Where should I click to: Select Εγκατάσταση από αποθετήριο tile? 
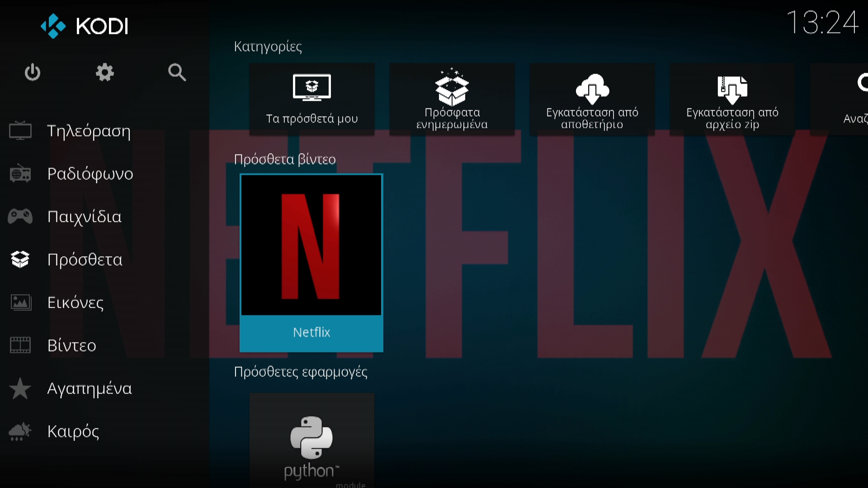pyautogui.click(x=592, y=99)
